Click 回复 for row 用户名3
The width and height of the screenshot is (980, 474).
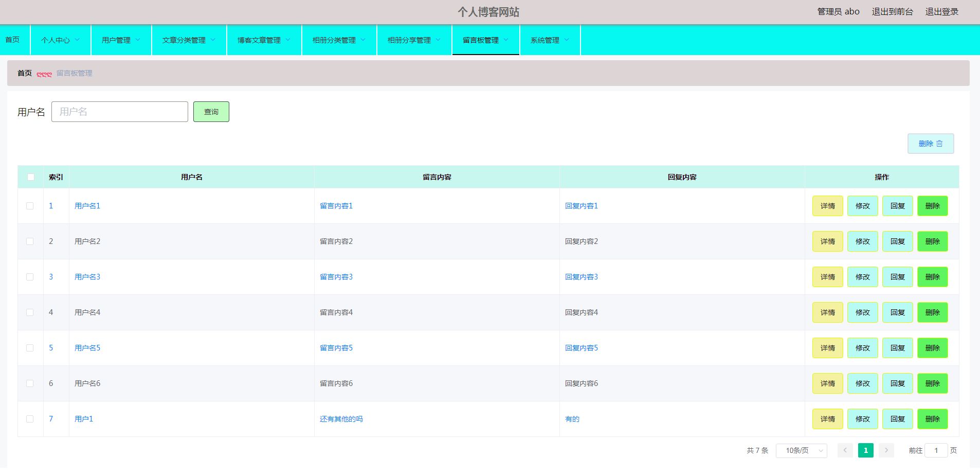pos(898,277)
